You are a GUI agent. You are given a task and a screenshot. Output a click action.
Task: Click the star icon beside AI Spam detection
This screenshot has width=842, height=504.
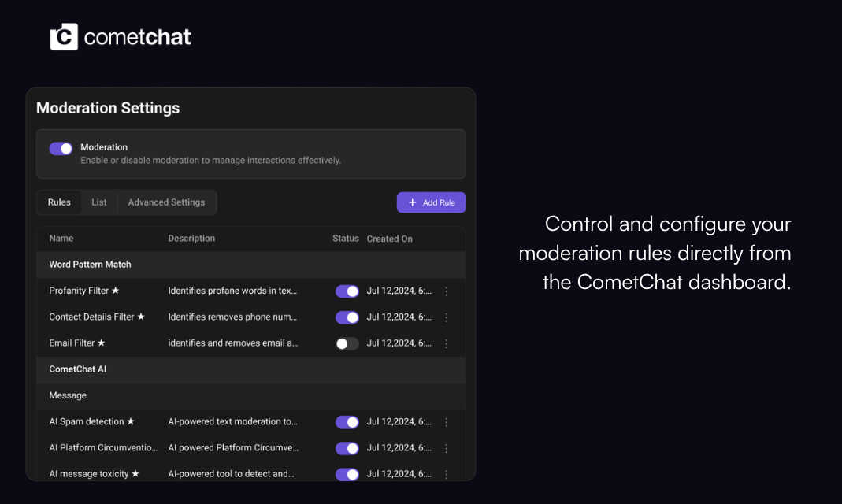coord(131,421)
